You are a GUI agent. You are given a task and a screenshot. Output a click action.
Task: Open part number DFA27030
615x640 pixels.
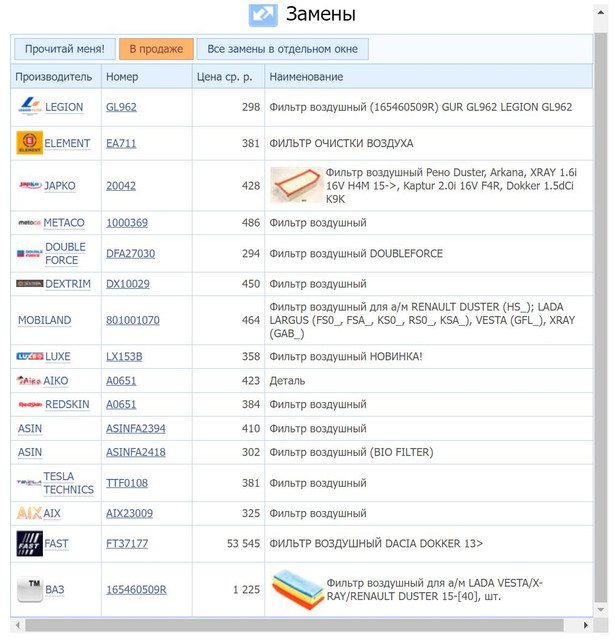coord(131,253)
